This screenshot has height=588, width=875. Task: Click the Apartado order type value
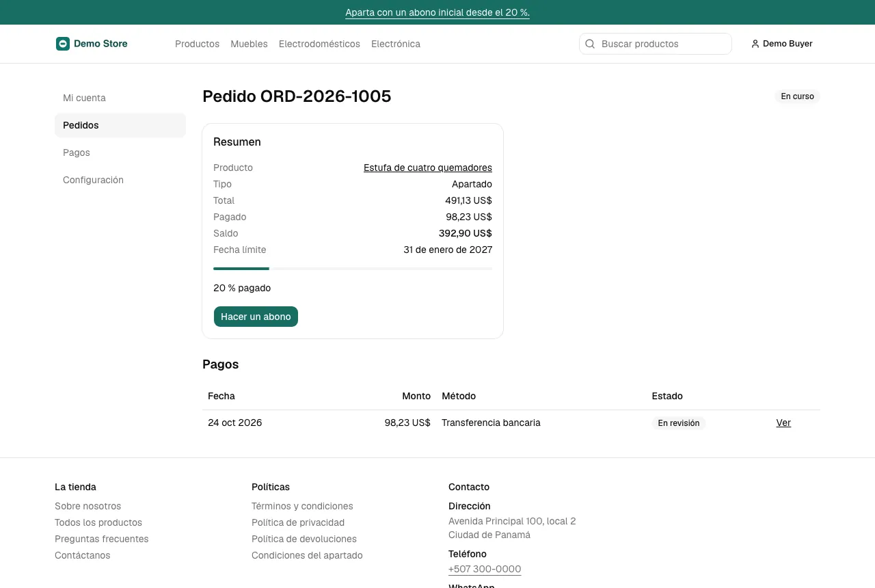click(x=472, y=184)
